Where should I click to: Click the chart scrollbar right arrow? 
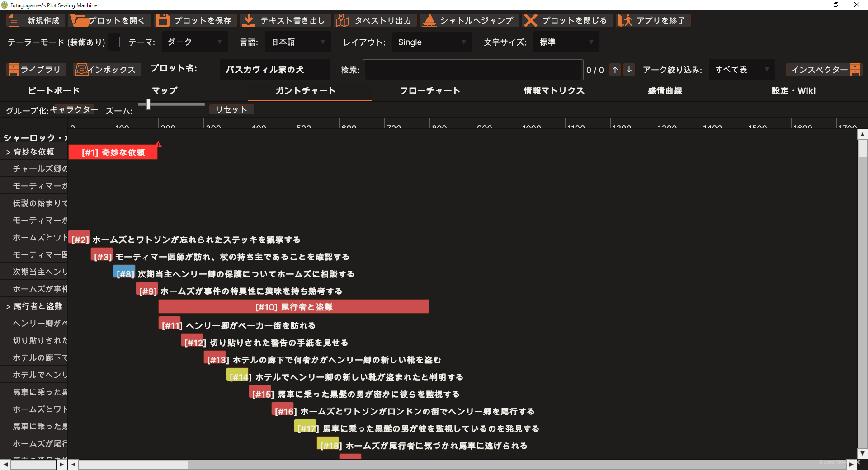coord(851,465)
